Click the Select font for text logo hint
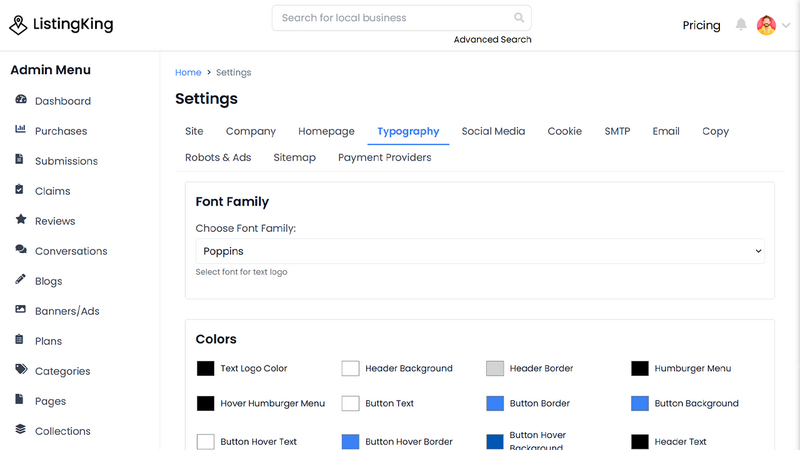Viewport: 800px width, 450px height. (241, 272)
